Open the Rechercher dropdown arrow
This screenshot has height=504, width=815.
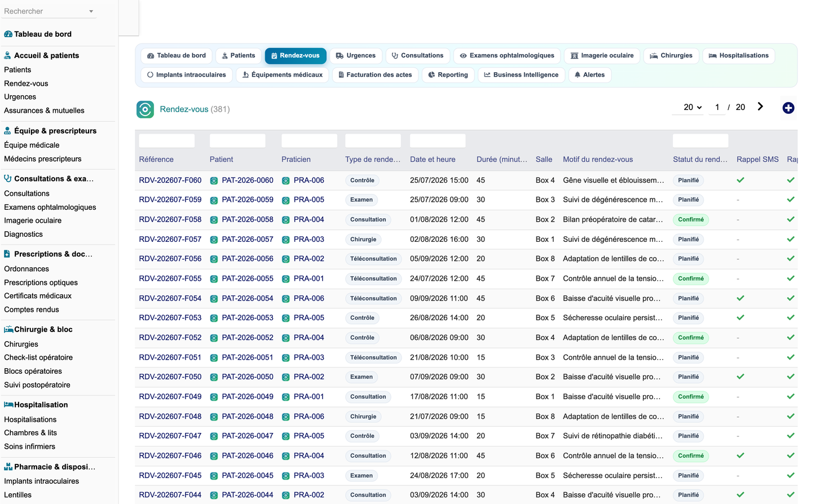pyautogui.click(x=91, y=11)
